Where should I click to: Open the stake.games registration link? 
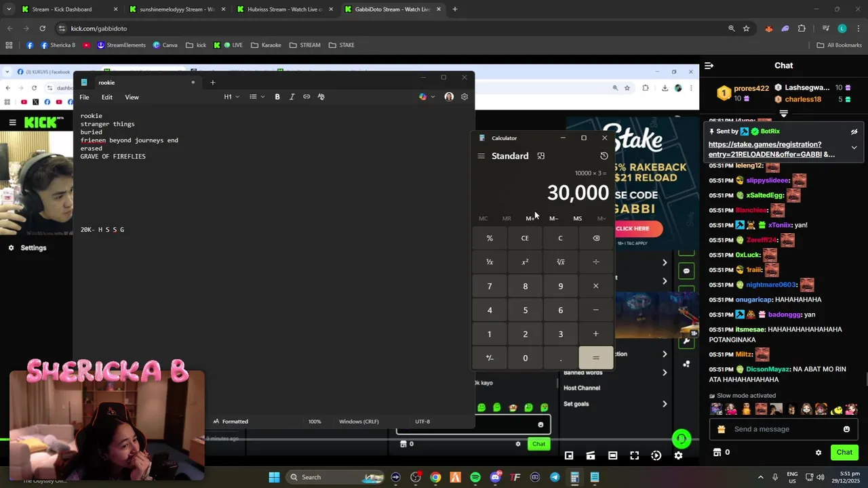click(x=771, y=149)
